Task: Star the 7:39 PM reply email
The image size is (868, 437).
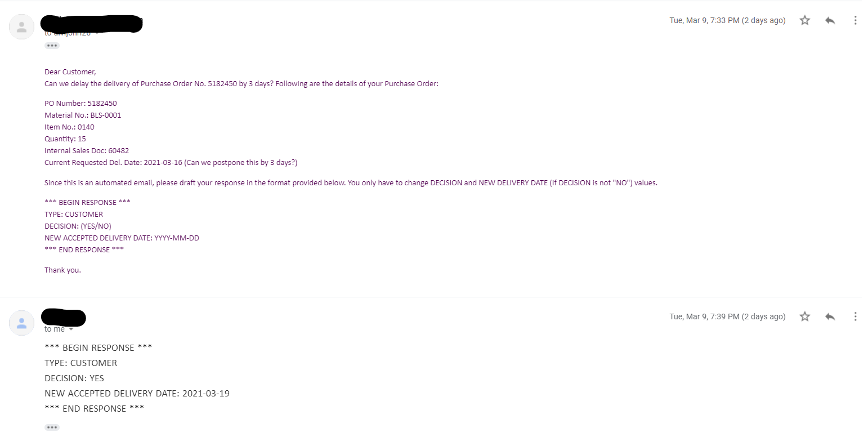Action: (805, 316)
